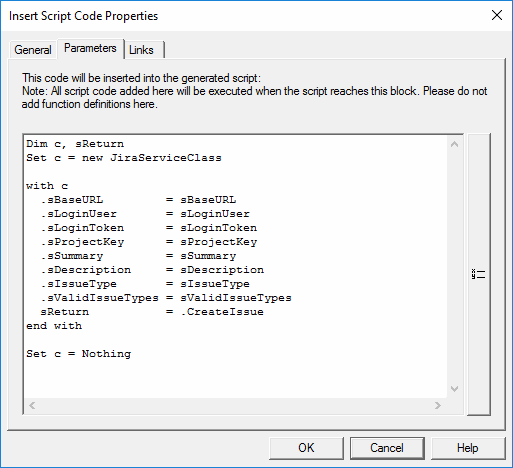Select the Parameters tab
This screenshot has height=468, width=513.
click(90, 48)
